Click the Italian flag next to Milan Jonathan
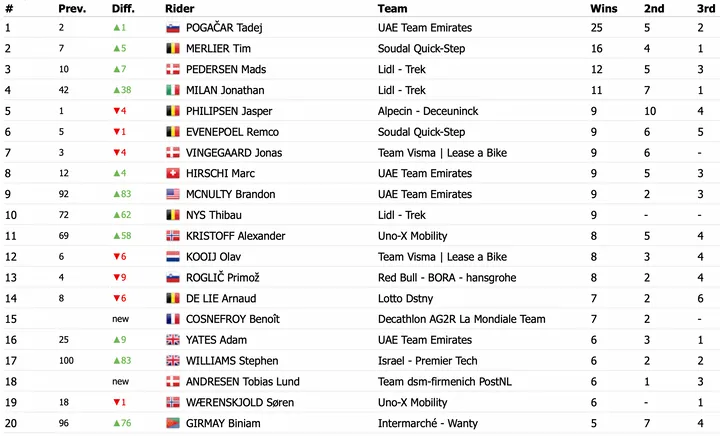Viewport: 720px width, 436px height. (x=173, y=90)
